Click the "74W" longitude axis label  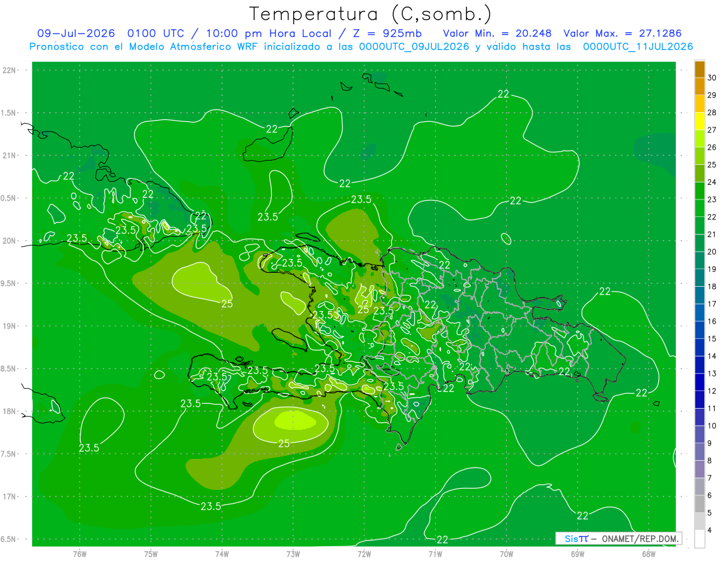pos(221,554)
